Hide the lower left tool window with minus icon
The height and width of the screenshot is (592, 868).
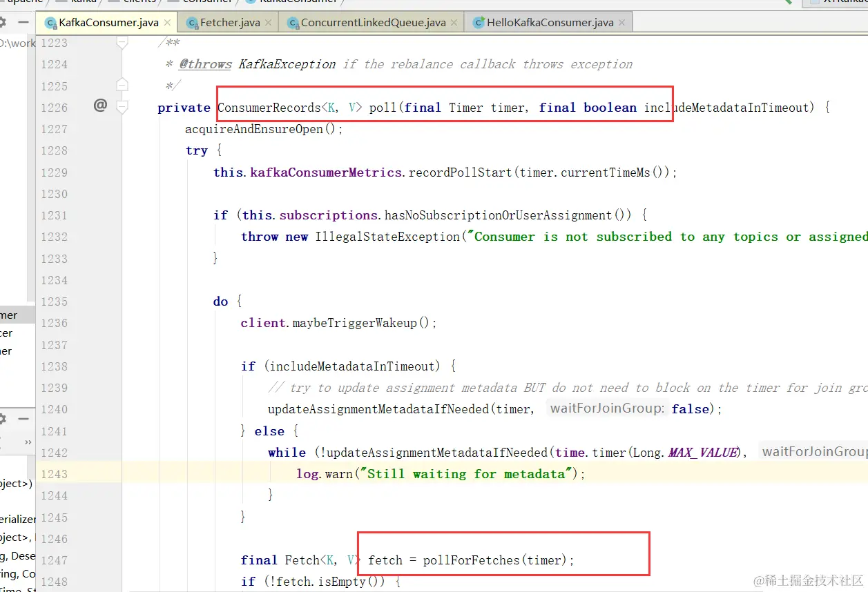click(x=23, y=419)
